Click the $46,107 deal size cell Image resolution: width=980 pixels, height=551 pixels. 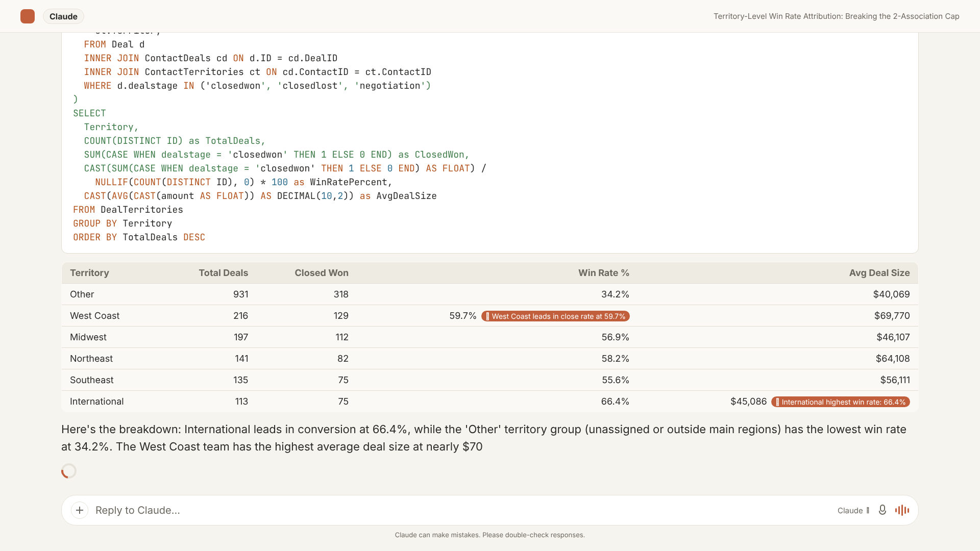click(x=893, y=337)
